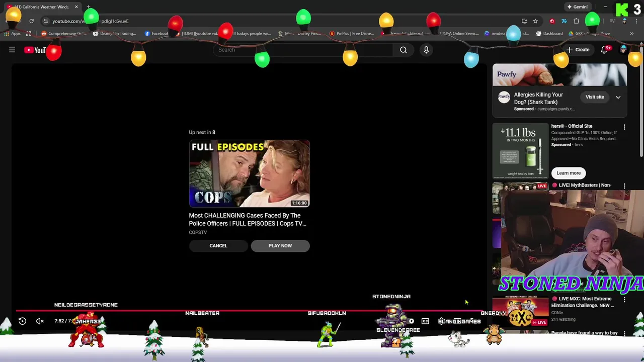644x362 pixels.
Task: Open the MXC live stream thumbnail
Action: [520, 311]
